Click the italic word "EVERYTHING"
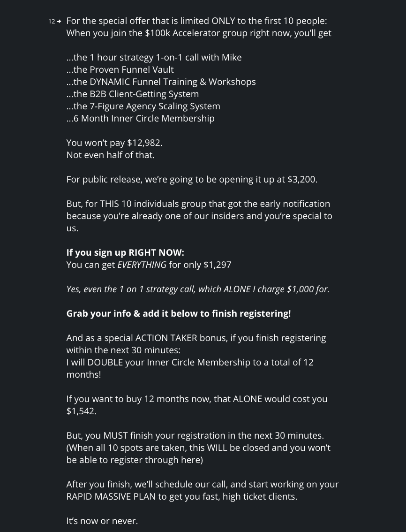Viewport: 406px width, 532px height. [x=142, y=265]
